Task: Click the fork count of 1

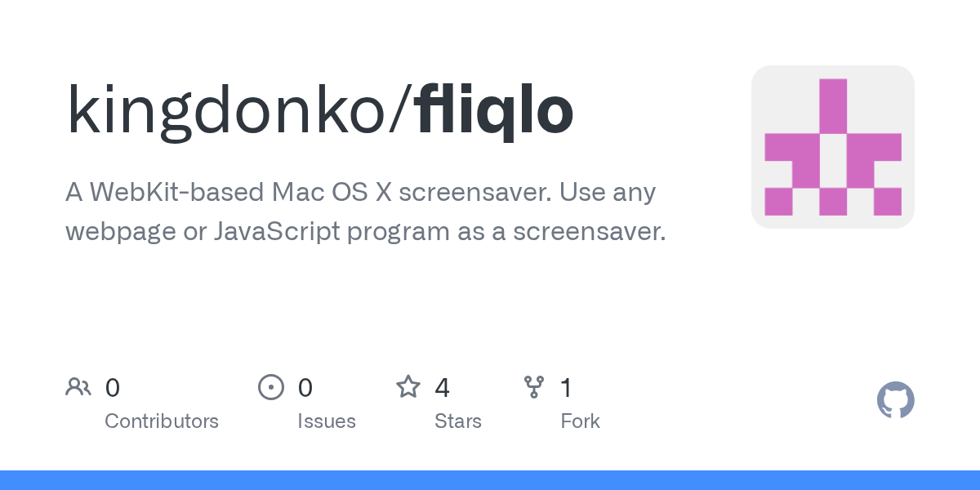Action: click(x=566, y=388)
